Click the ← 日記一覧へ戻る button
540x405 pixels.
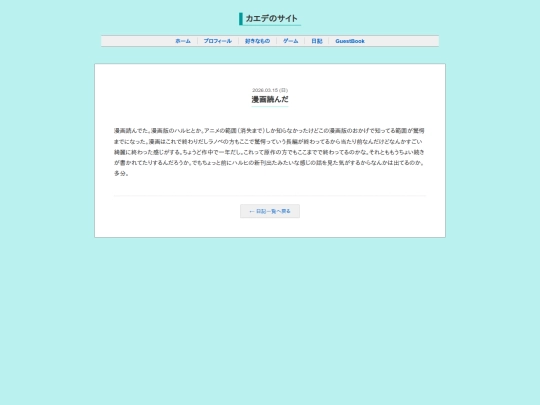(270, 211)
